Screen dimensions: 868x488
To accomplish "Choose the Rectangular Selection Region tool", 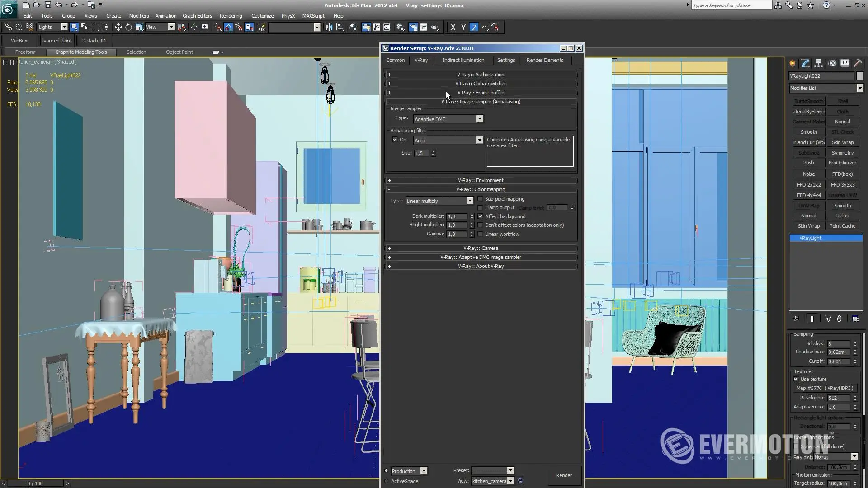I will pos(95,27).
